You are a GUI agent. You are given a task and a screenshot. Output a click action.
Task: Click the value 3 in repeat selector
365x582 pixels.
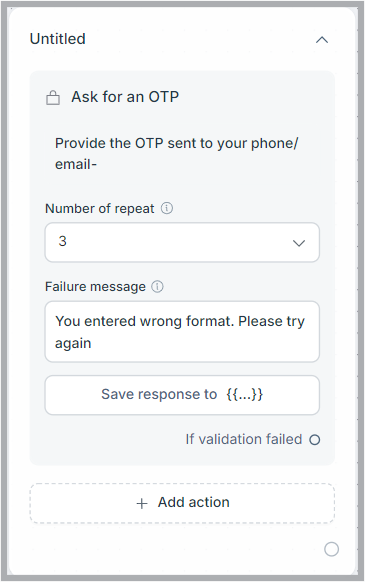(62, 241)
